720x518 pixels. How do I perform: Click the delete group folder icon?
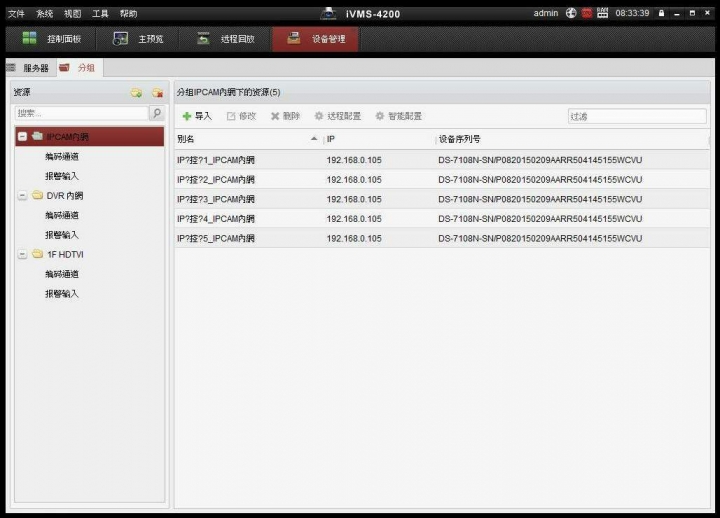[158, 92]
